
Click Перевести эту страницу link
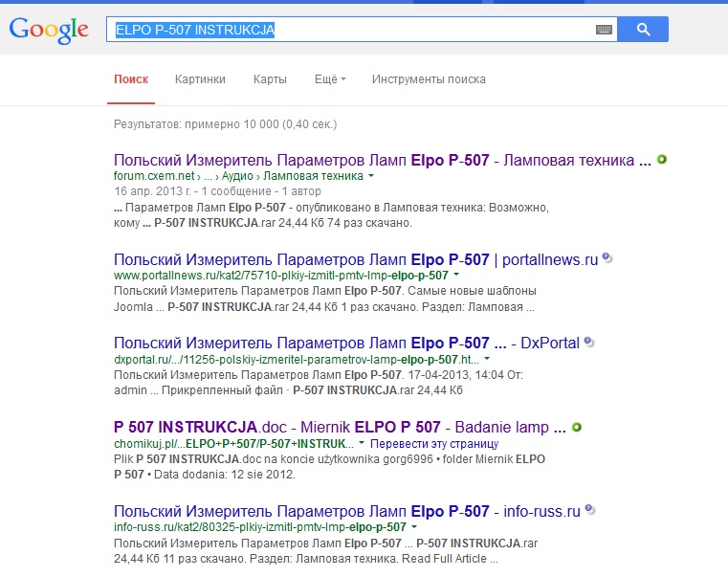click(434, 444)
